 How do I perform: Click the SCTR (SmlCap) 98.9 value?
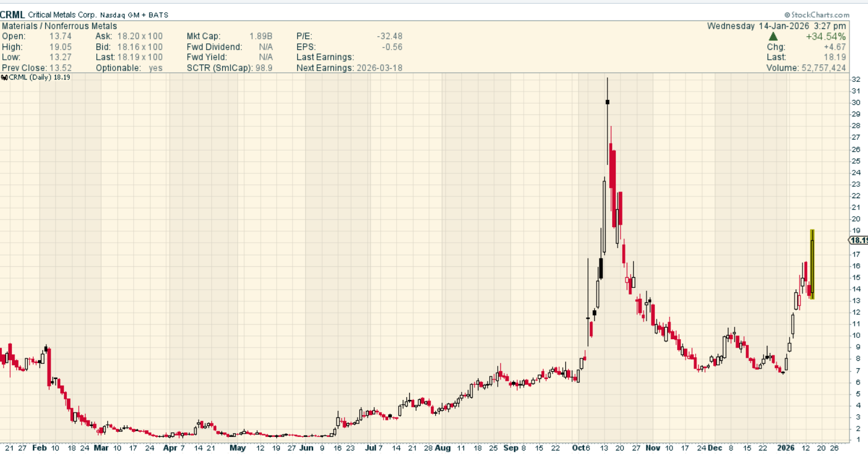pyautogui.click(x=263, y=67)
